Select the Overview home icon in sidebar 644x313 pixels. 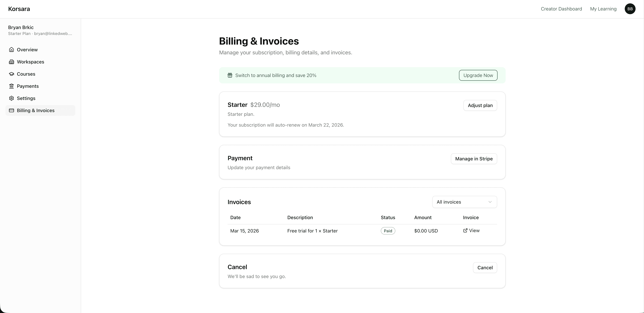tap(11, 49)
